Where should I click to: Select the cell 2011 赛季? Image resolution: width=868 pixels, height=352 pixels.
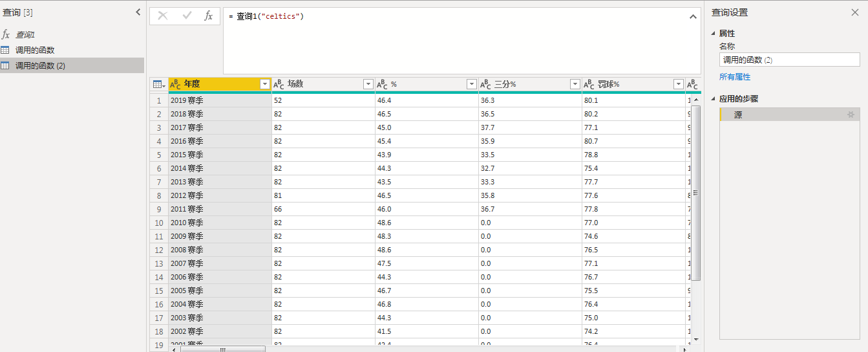tap(220, 209)
